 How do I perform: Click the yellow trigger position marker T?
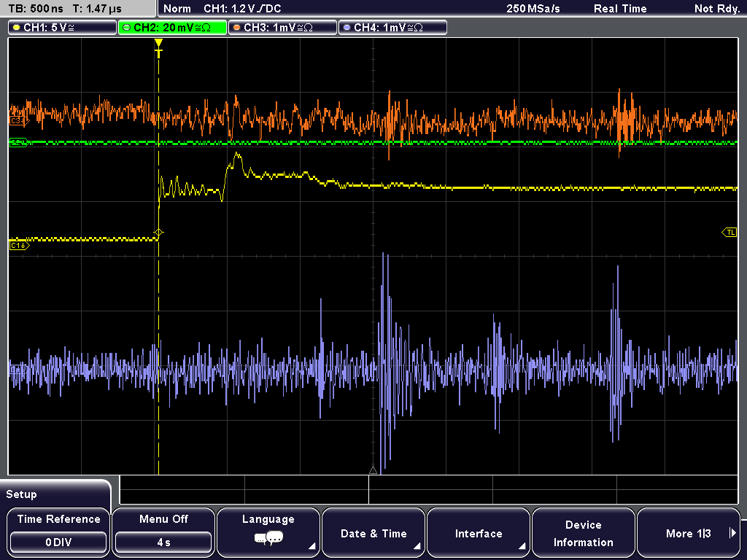coord(158,49)
